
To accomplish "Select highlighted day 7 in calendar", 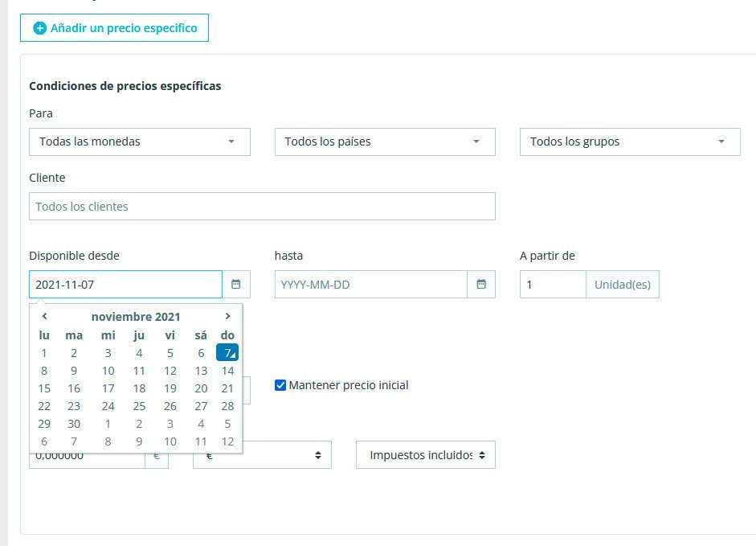I will pyautogui.click(x=228, y=353).
